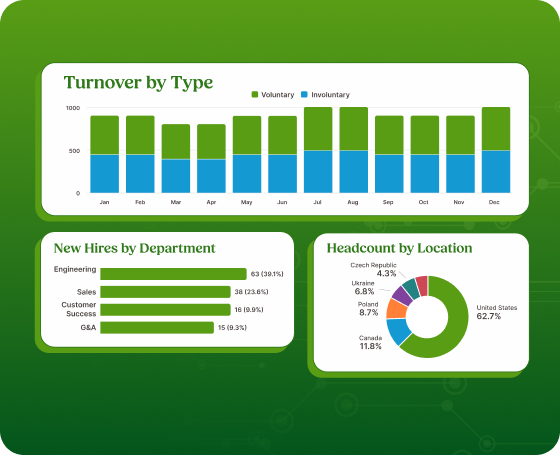The height and width of the screenshot is (455, 560).
Task: Click the '1000' y-axis value
Action: (73, 108)
